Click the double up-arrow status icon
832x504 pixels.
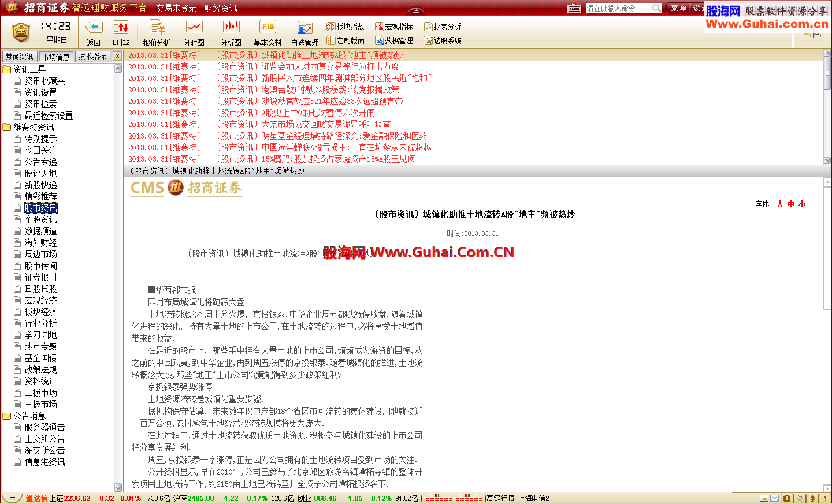click(812, 498)
